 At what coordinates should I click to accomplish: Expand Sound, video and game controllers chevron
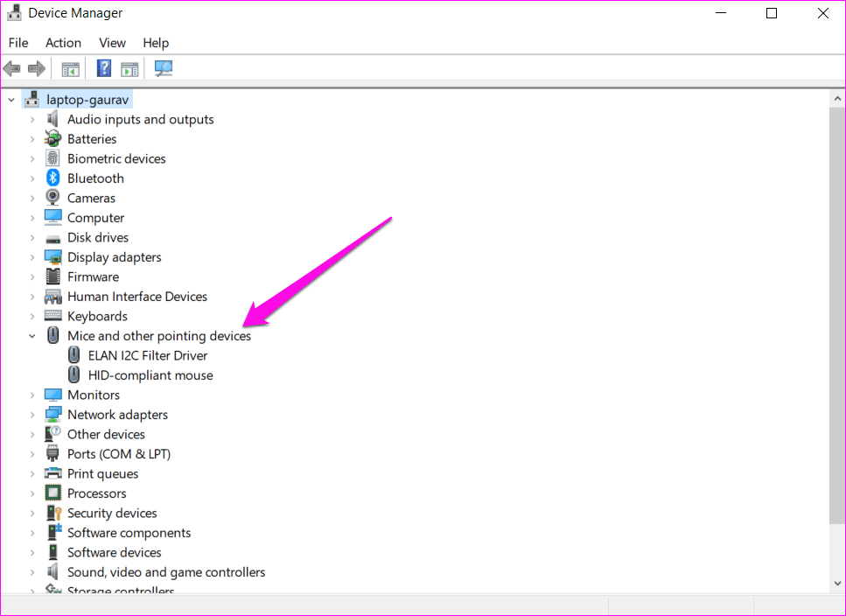click(x=32, y=572)
